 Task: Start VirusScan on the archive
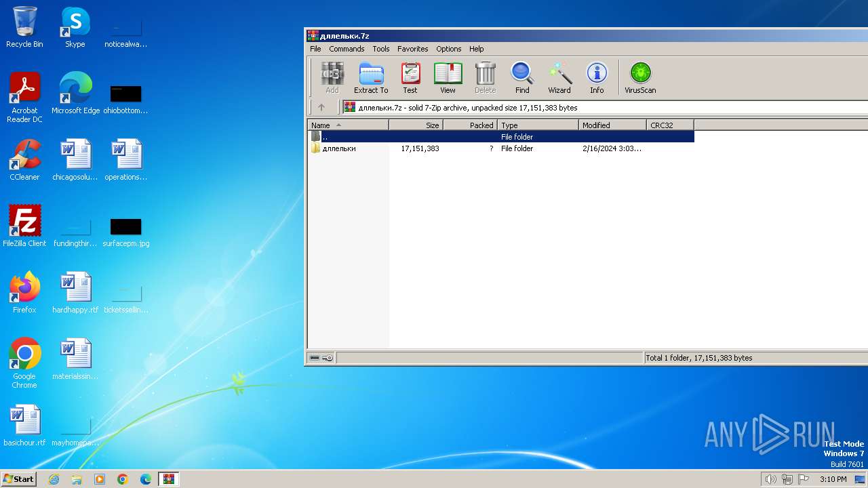click(640, 77)
